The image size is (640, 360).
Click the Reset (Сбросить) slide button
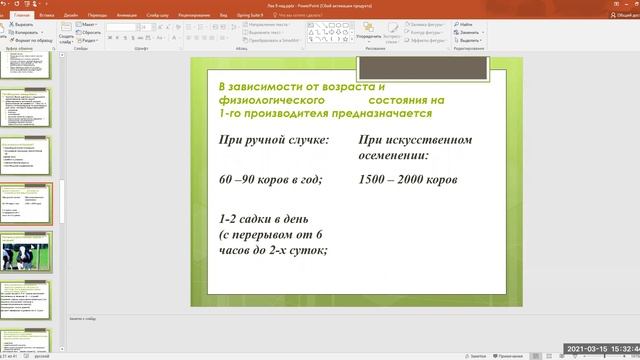[x=89, y=32]
